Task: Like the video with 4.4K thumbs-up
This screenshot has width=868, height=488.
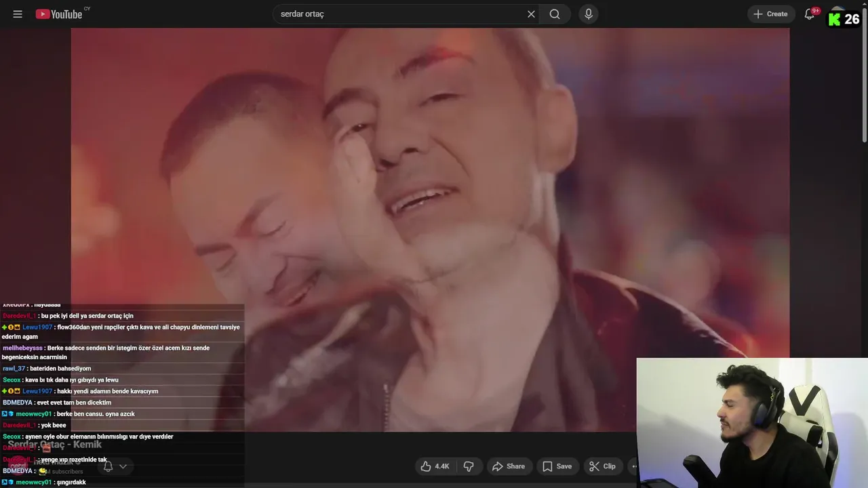Action: [x=435, y=466]
